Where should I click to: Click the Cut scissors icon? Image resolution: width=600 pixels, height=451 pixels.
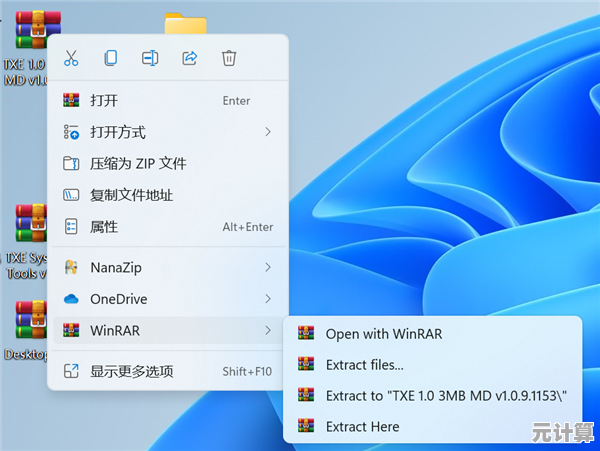[x=71, y=59]
